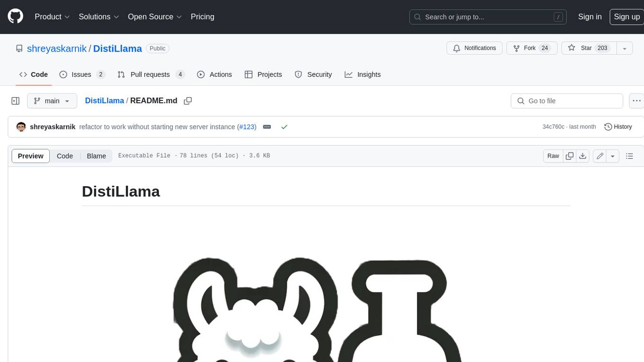This screenshot has height=362, width=644.
Task: Open the shreyaskarnik avatar image
Action: tap(21, 127)
